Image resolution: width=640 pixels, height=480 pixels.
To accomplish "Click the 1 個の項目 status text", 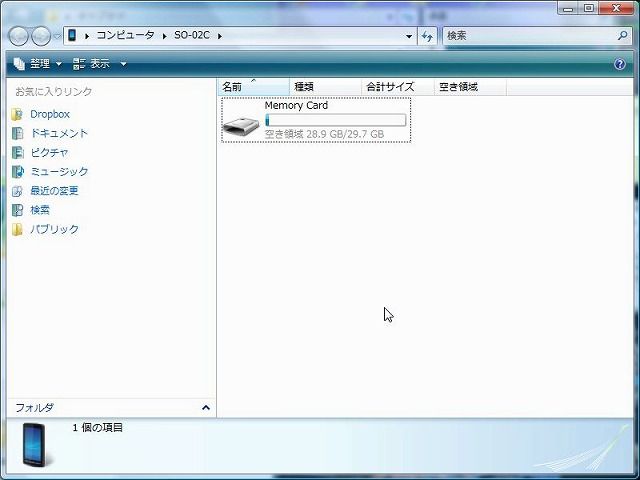I will click(98, 427).
